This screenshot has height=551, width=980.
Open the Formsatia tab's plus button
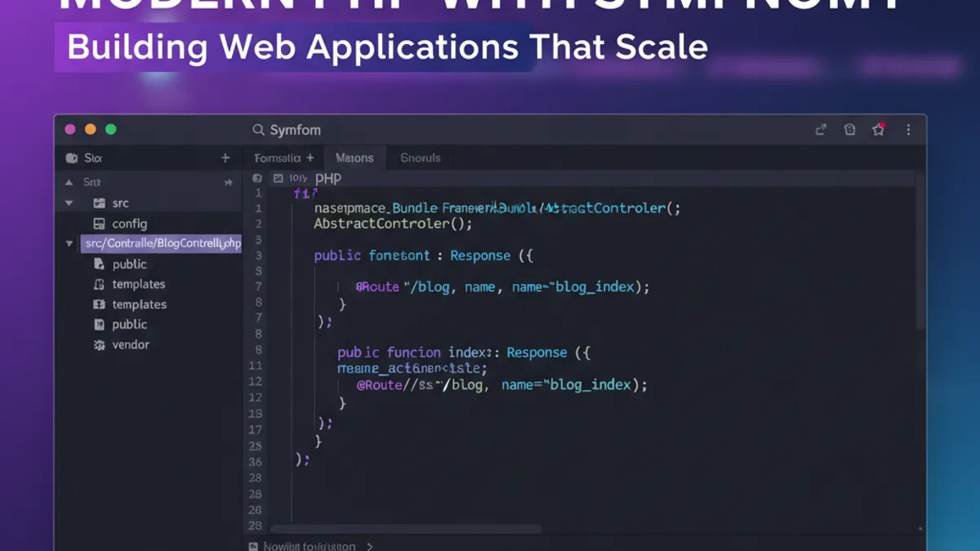(x=311, y=158)
